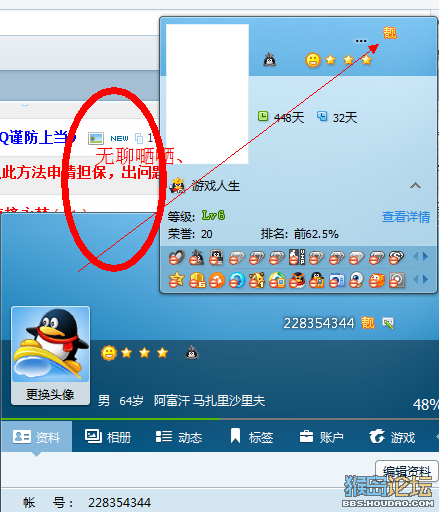Click the smiley level icon in the profile window
Screen dimensions: 439x512
[x=109, y=353]
